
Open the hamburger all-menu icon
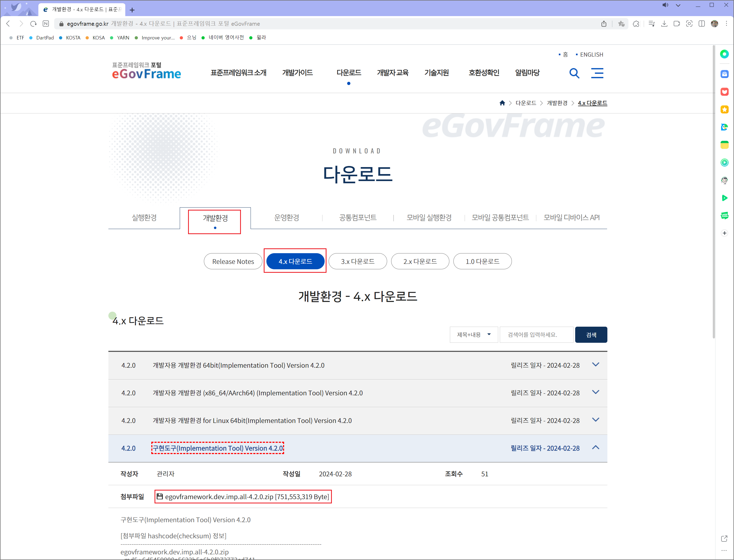(x=597, y=73)
